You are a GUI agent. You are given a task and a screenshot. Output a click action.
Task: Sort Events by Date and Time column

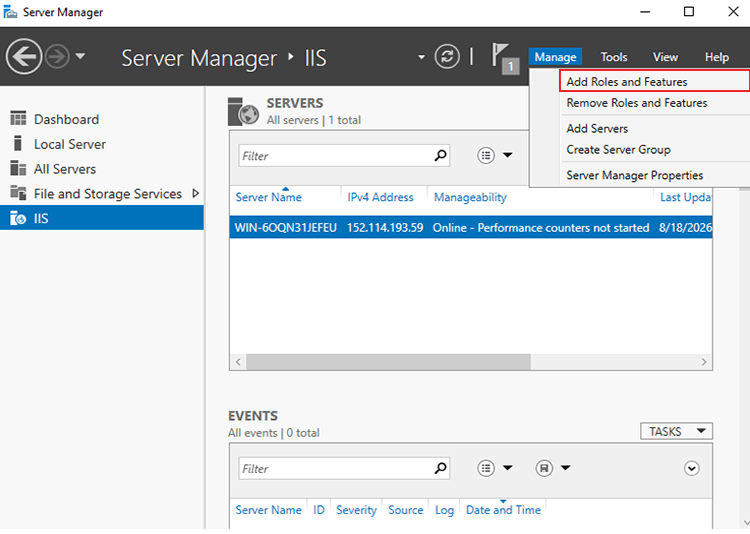[x=503, y=510]
